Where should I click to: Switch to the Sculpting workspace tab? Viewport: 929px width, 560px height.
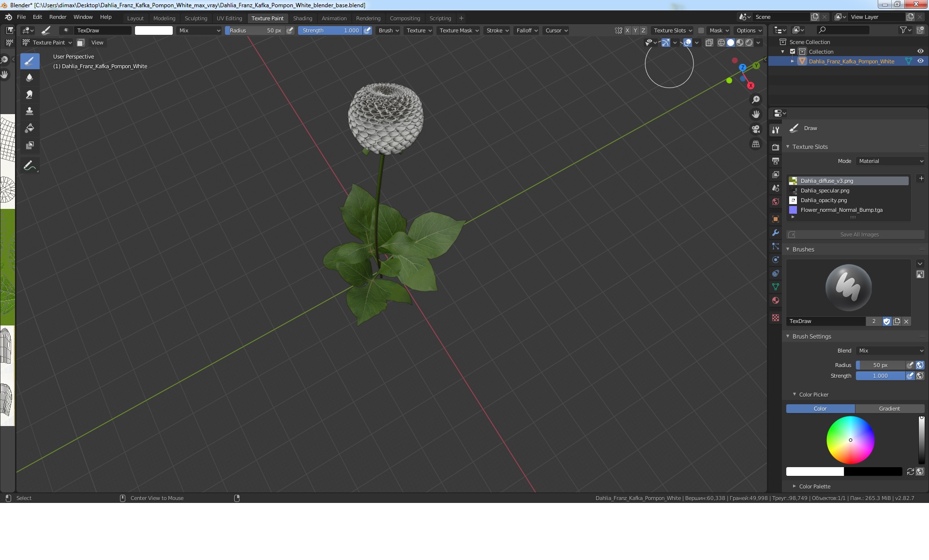pyautogui.click(x=195, y=18)
